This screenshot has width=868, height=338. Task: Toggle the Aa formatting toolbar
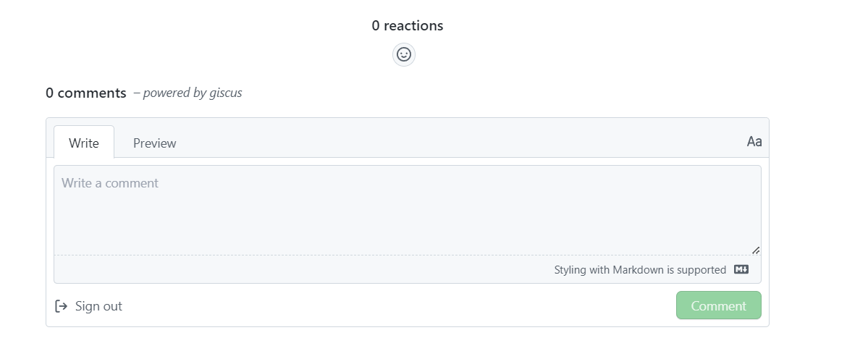[754, 142]
